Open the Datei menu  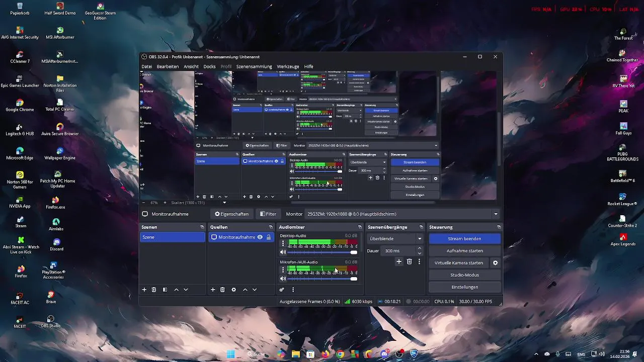(146, 66)
